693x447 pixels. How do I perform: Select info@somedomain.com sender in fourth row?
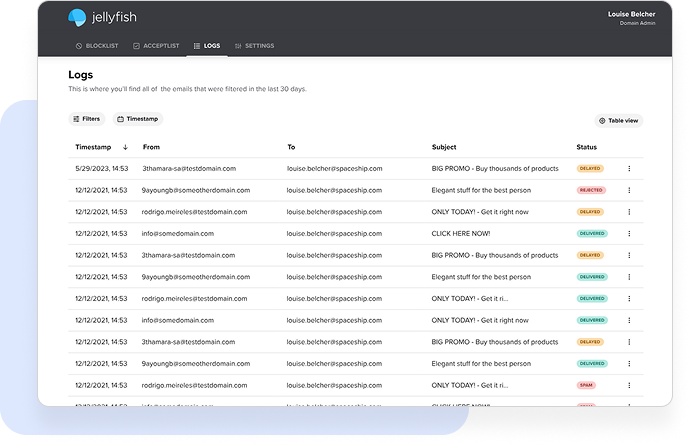coord(177,233)
